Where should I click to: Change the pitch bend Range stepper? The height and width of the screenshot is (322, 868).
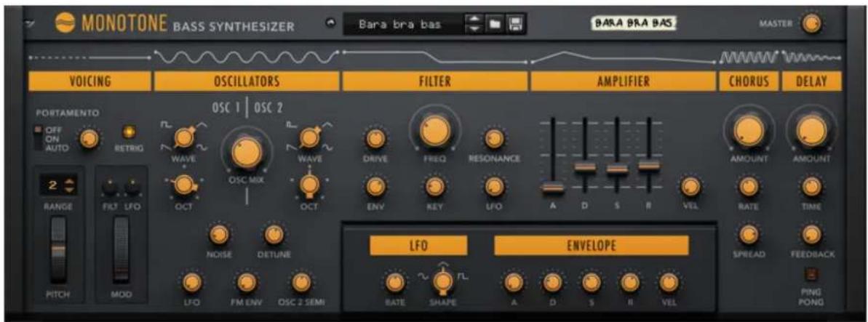pos(69,186)
